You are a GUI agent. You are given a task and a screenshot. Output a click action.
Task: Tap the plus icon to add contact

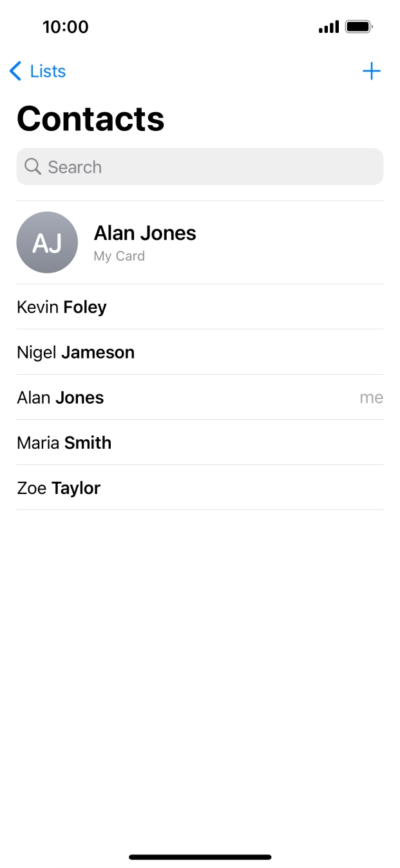372,71
